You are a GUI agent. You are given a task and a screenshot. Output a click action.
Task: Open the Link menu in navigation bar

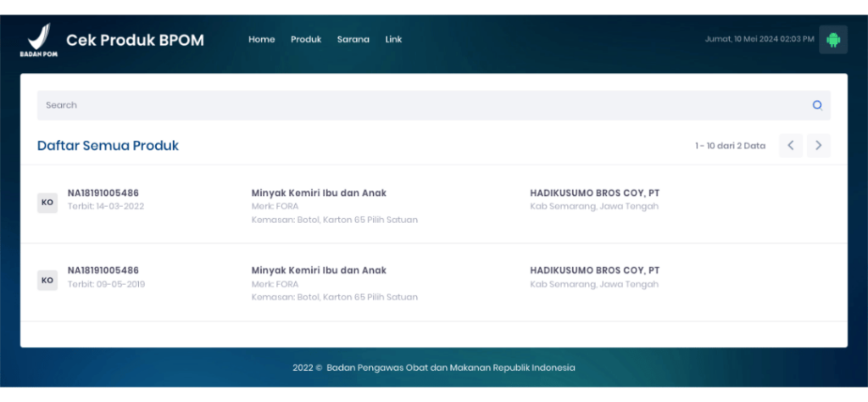click(393, 40)
